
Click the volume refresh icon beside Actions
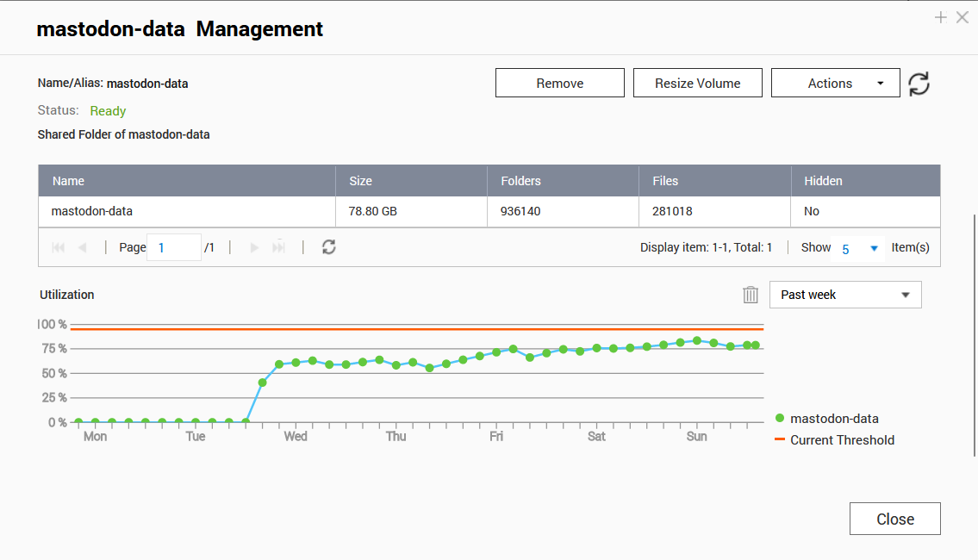(919, 84)
